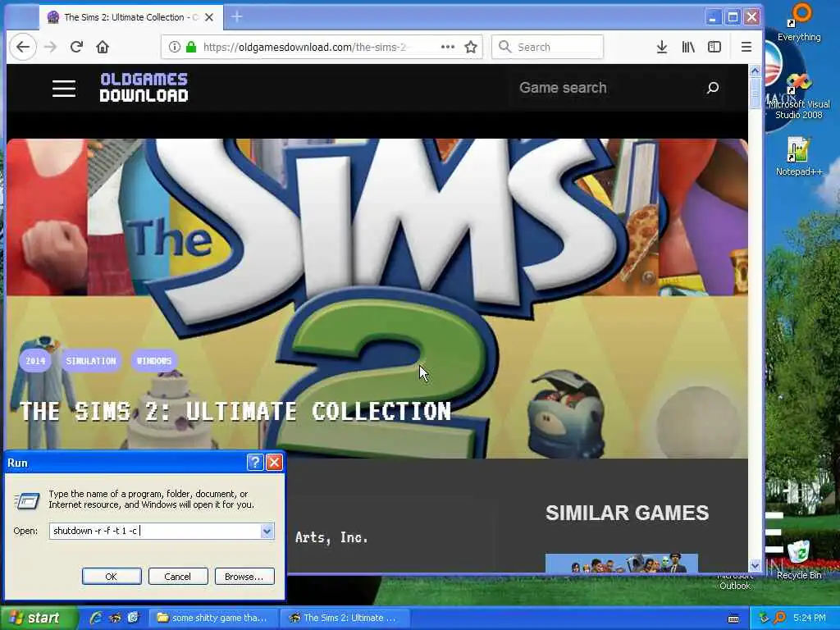The image size is (840, 630).
Task: Click OK in the Run dialog
Action: 112,577
